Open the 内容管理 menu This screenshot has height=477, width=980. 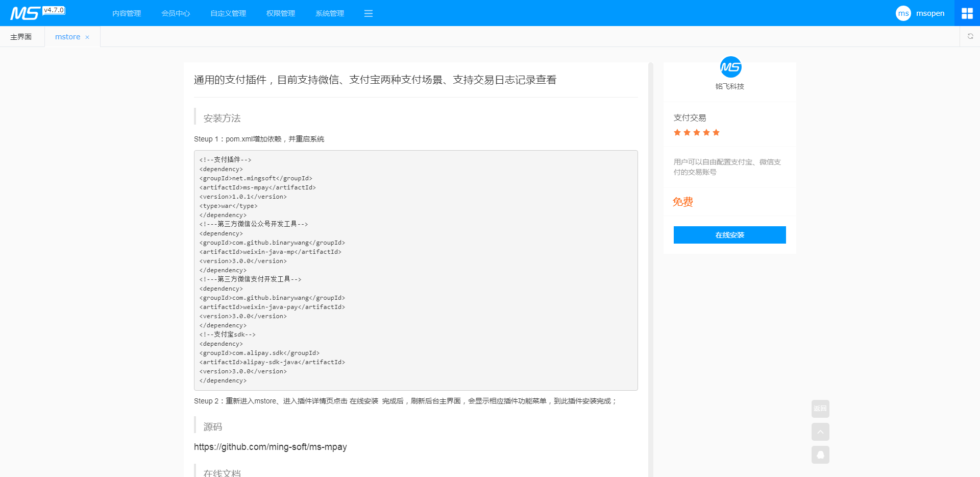click(127, 13)
